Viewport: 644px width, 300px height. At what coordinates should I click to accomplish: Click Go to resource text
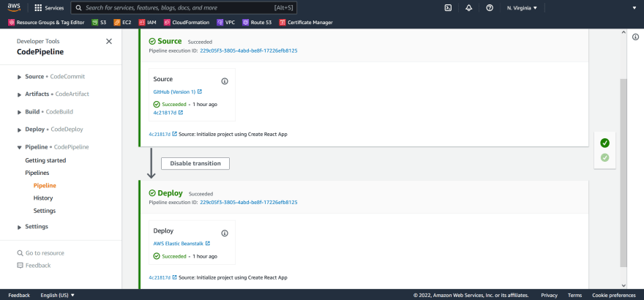click(x=45, y=253)
